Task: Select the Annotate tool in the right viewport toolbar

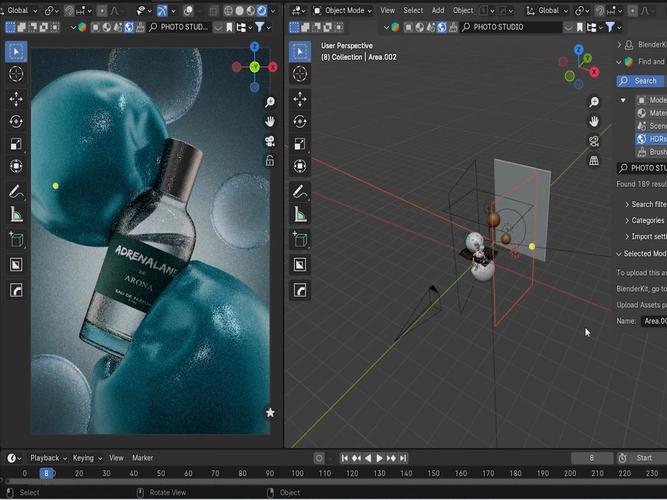Action: tap(300, 191)
